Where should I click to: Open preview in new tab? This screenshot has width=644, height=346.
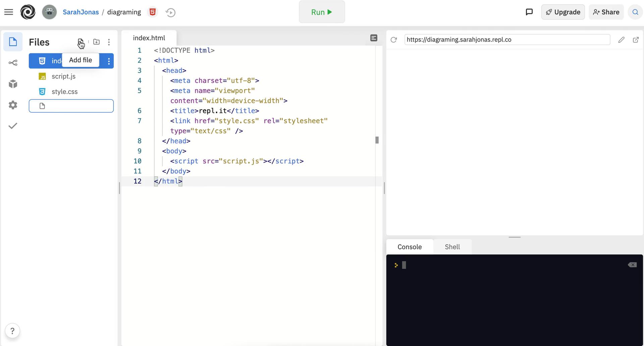(x=635, y=40)
